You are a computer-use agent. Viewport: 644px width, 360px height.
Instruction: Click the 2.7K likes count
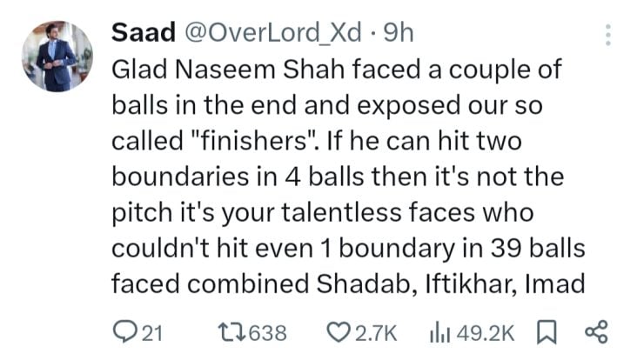(x=377, y=331)
